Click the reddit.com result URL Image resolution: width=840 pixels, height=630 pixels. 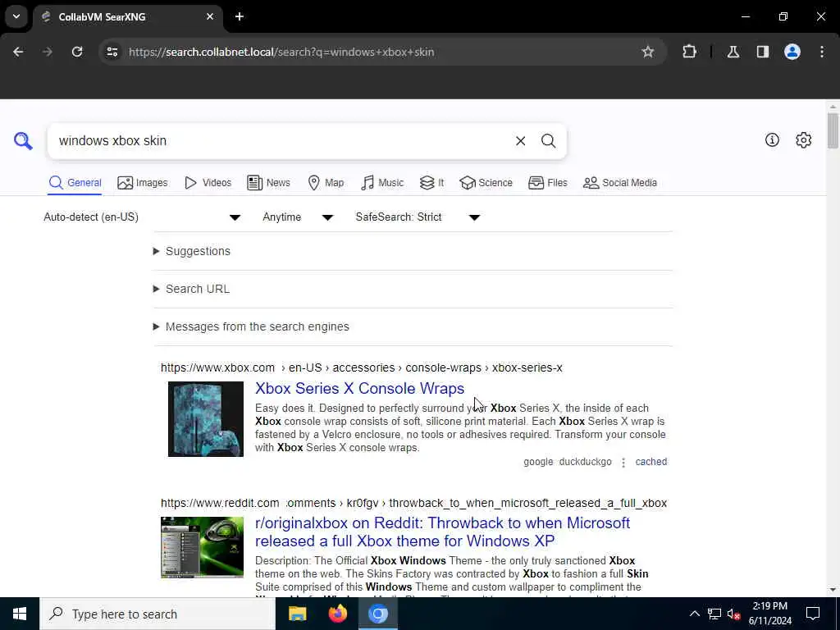tap(413, 503)
